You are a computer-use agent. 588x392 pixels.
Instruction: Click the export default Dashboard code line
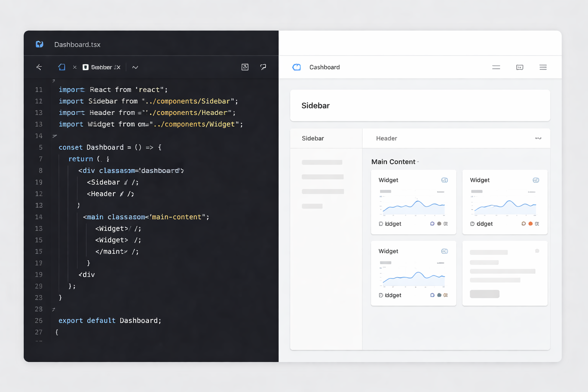point(110,321)
